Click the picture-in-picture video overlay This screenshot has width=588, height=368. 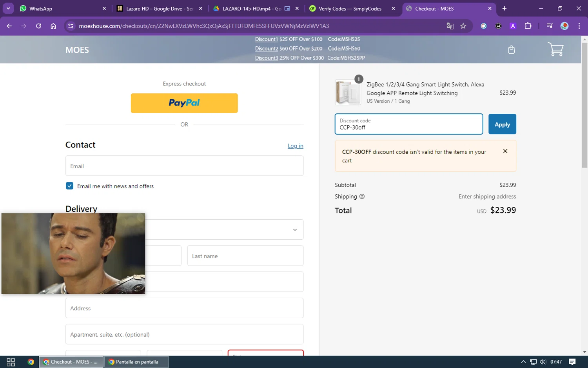point(73,253)
